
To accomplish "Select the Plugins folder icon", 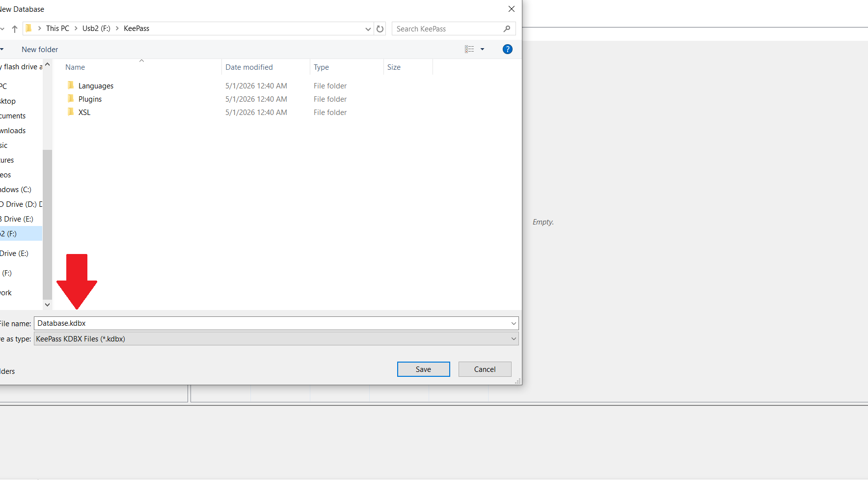I will pyautogui.click(x=71, y=99).
